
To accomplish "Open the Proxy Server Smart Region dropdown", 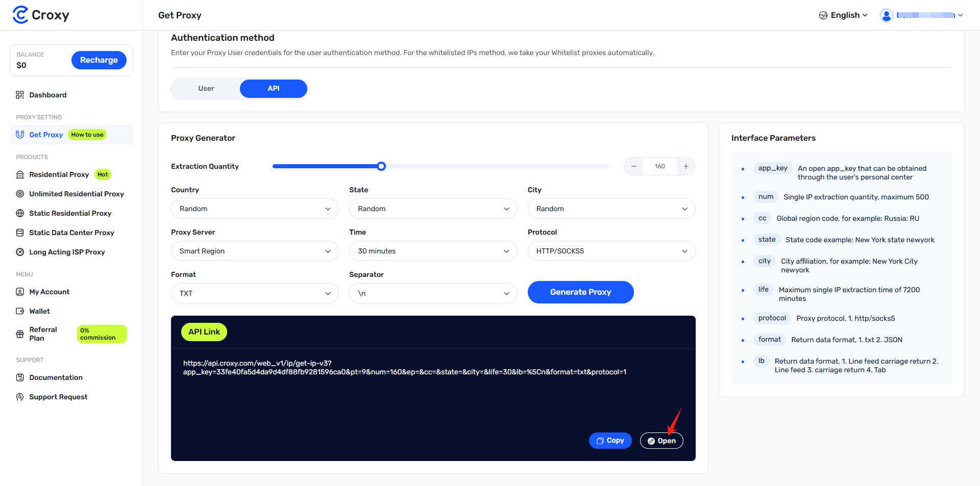I will (255, 251).
